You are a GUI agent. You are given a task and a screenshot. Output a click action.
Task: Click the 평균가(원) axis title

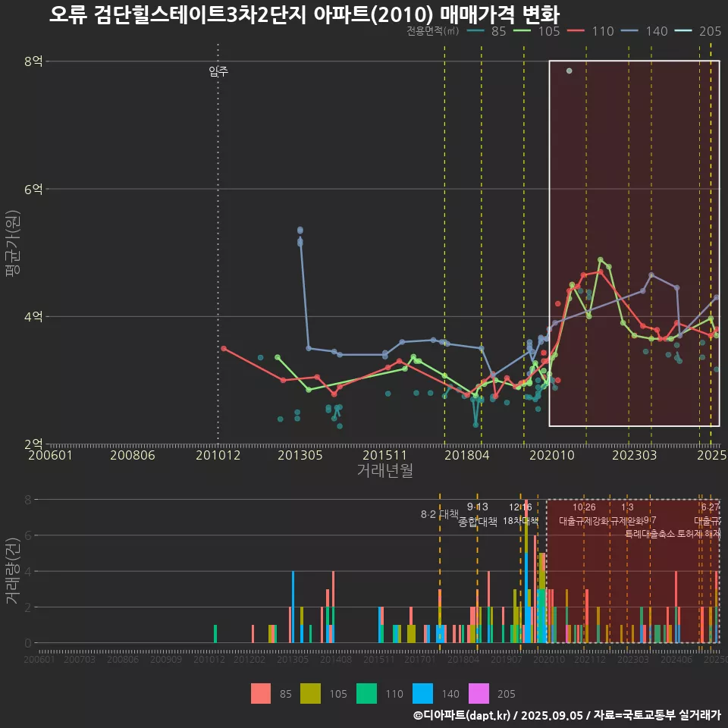13,243
